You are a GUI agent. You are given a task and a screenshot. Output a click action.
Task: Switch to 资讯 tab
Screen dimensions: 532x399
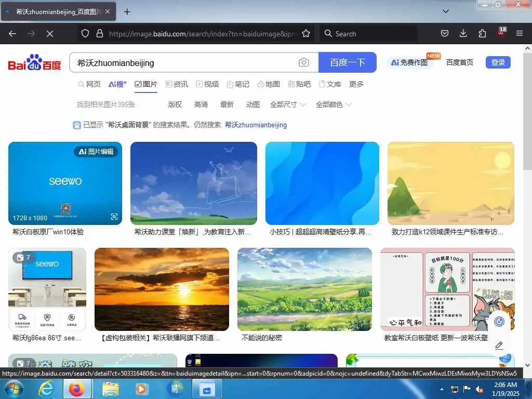pyautogui.click(x=177, y=84)
